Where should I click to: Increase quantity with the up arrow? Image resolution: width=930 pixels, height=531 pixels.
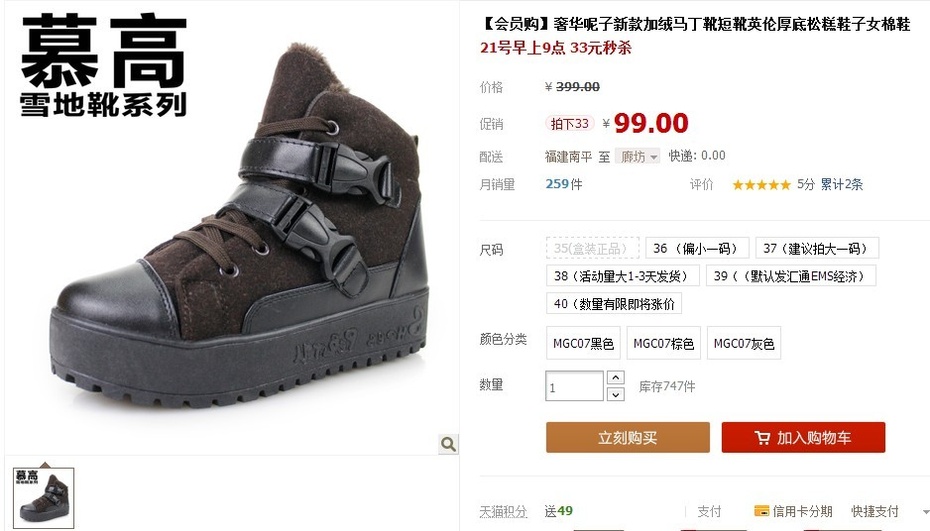pyautogui.click(x=616, y=377)
